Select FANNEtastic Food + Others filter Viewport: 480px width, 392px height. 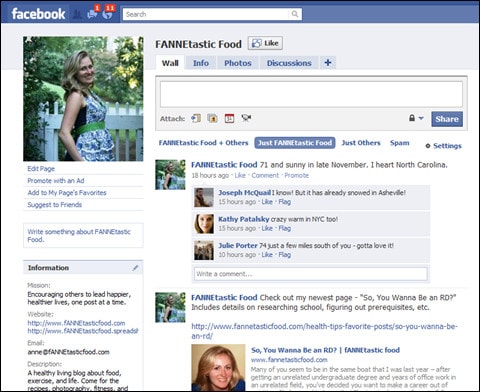(x=203, y=143)
